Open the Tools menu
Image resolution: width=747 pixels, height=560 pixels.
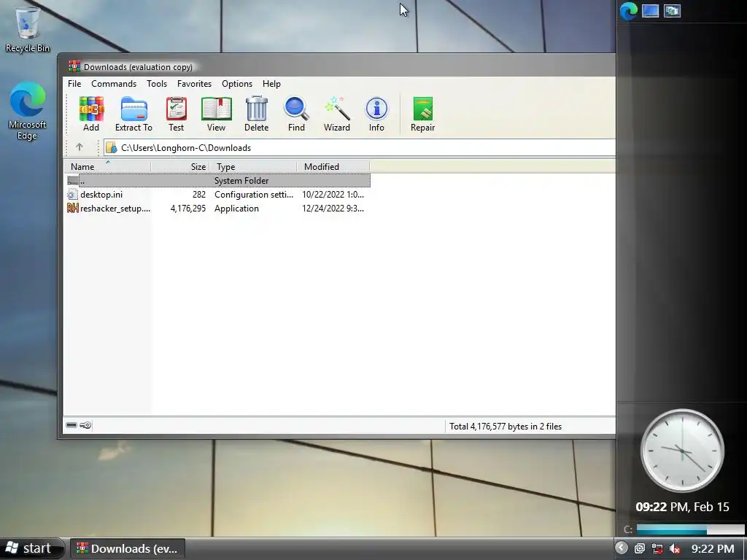pyautogui.click(x=157, y=84)
